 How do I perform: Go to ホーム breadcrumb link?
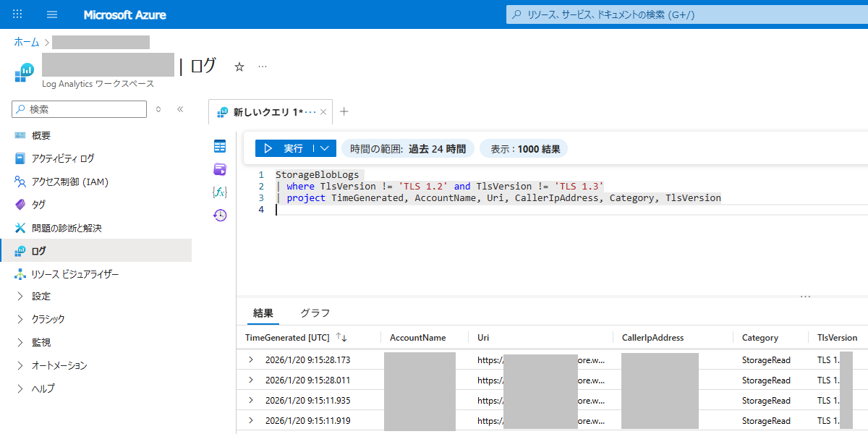[27, 42]
